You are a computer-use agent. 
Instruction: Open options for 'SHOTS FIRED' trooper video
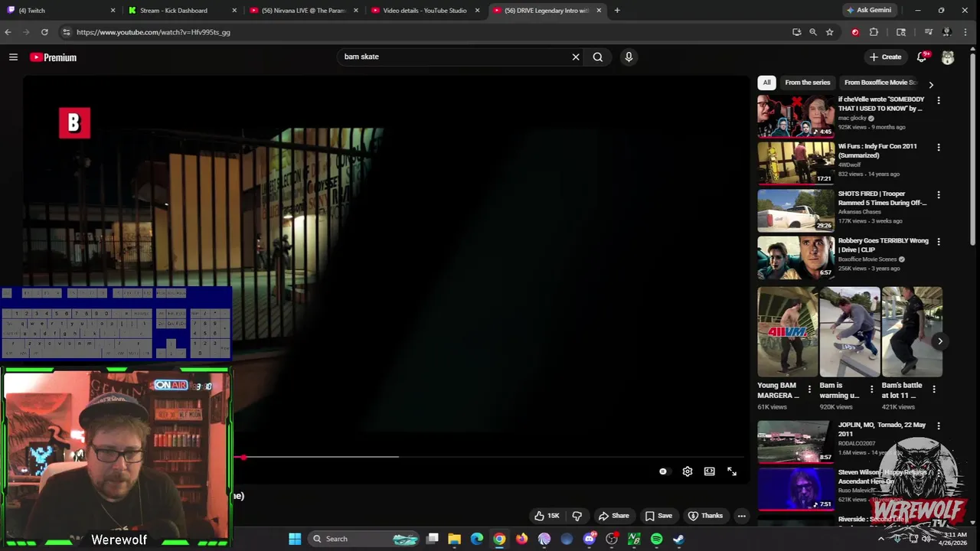click(939, 194)
